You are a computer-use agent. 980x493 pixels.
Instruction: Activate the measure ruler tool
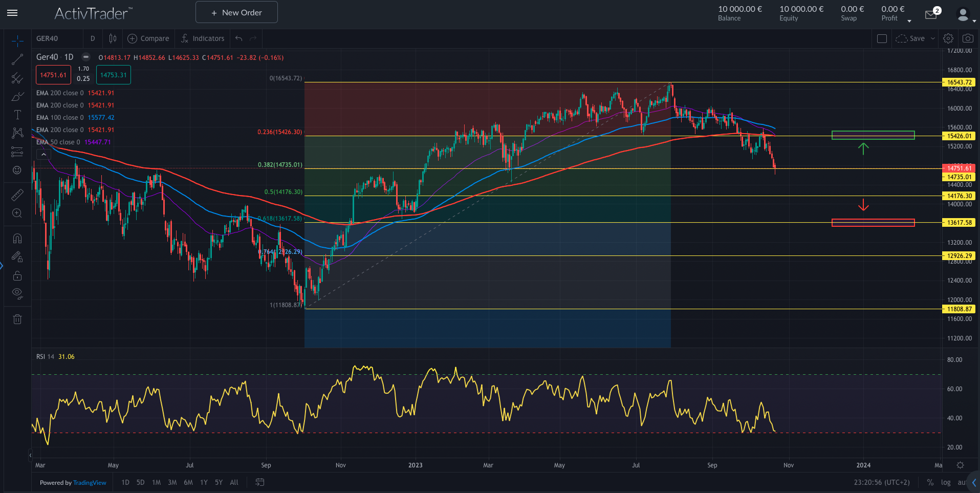point(17,195)
